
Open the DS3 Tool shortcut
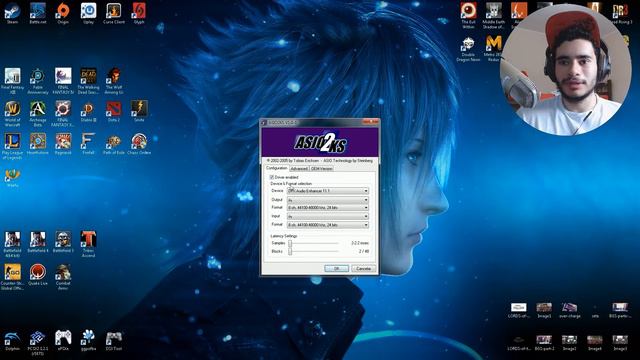[113, 341]
